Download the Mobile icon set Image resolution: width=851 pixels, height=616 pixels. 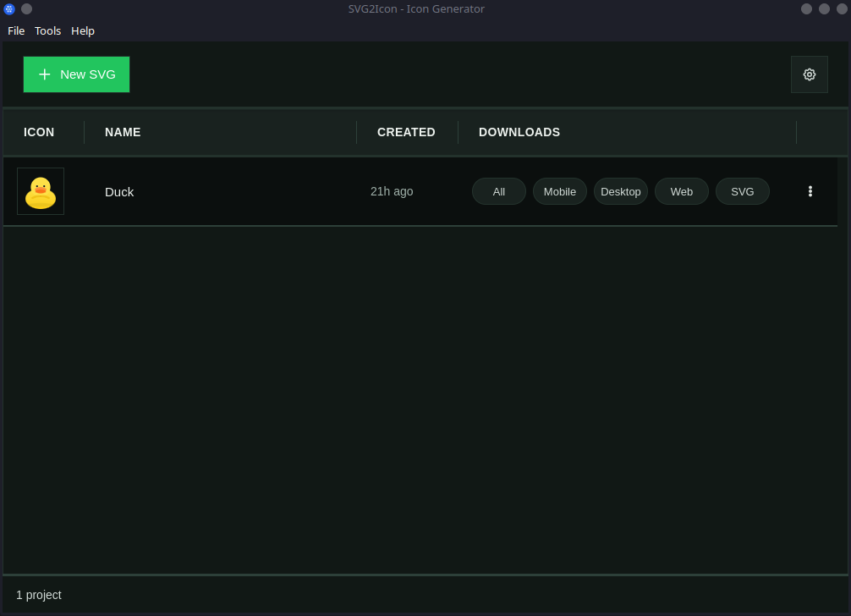(559, 191)
